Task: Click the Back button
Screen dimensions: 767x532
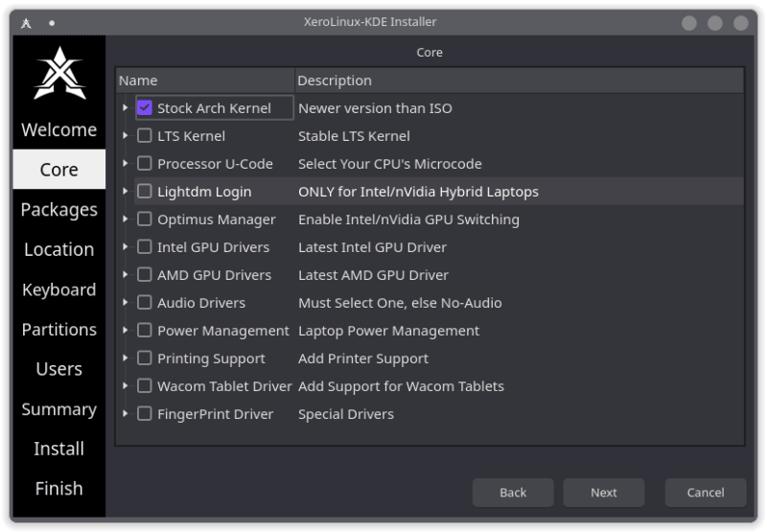Action: pos(513,493)
